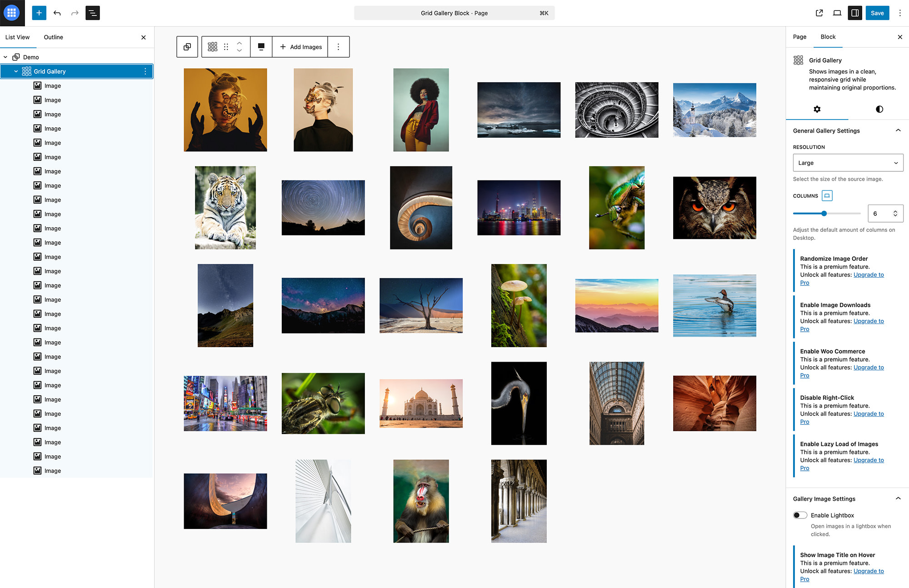Click the Add Images button
Viewport: 909px width, 588px height.
(300, 46)
